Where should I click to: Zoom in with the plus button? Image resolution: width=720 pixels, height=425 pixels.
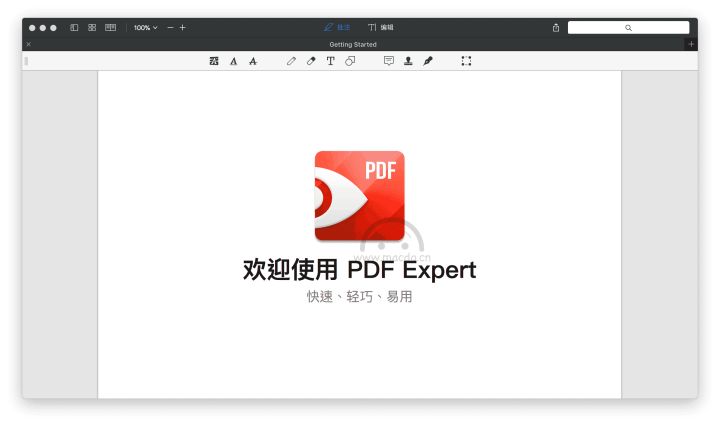(182, 28)
